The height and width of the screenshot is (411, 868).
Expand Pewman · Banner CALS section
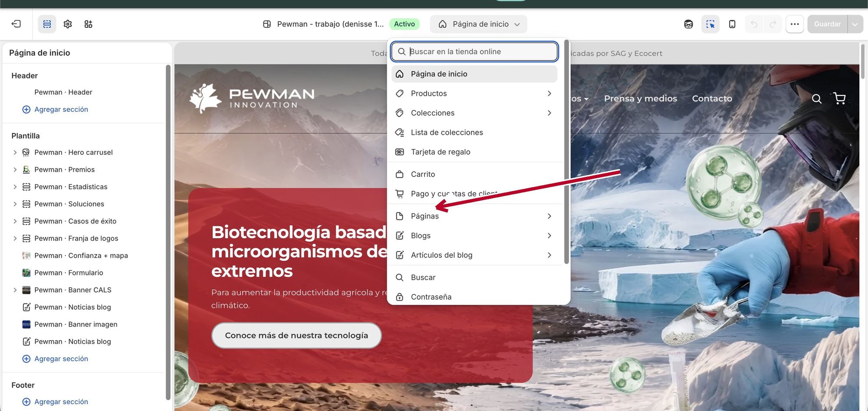tap(15, 290)
